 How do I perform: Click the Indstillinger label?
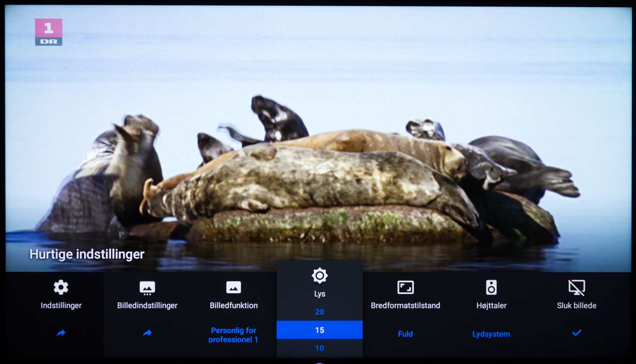(61, 306)
